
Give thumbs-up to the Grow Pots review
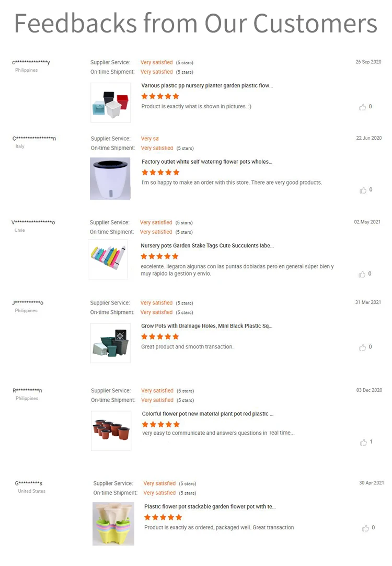pos(362,347)
